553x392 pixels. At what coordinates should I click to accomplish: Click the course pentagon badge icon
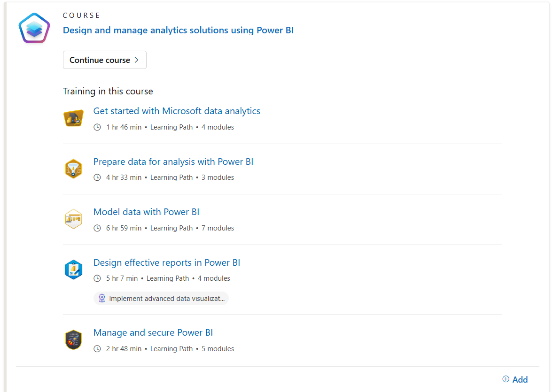tap(34, 28)
